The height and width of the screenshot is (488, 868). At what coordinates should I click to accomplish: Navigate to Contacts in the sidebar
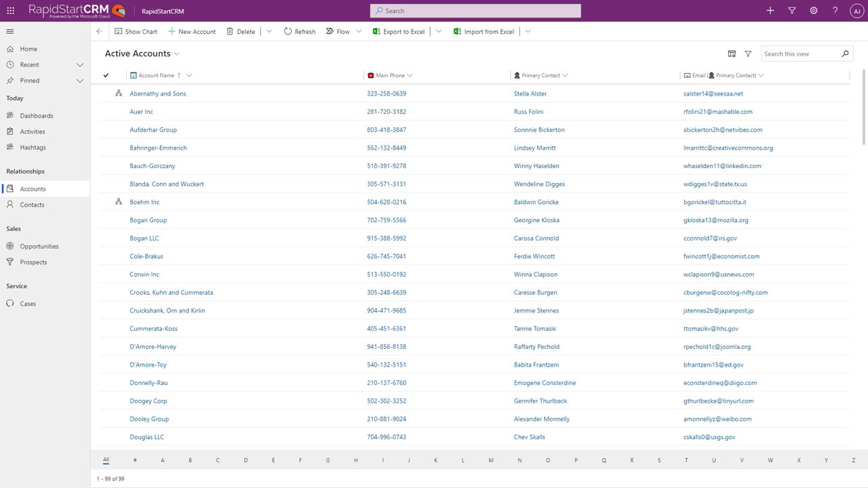coord(33,205)
